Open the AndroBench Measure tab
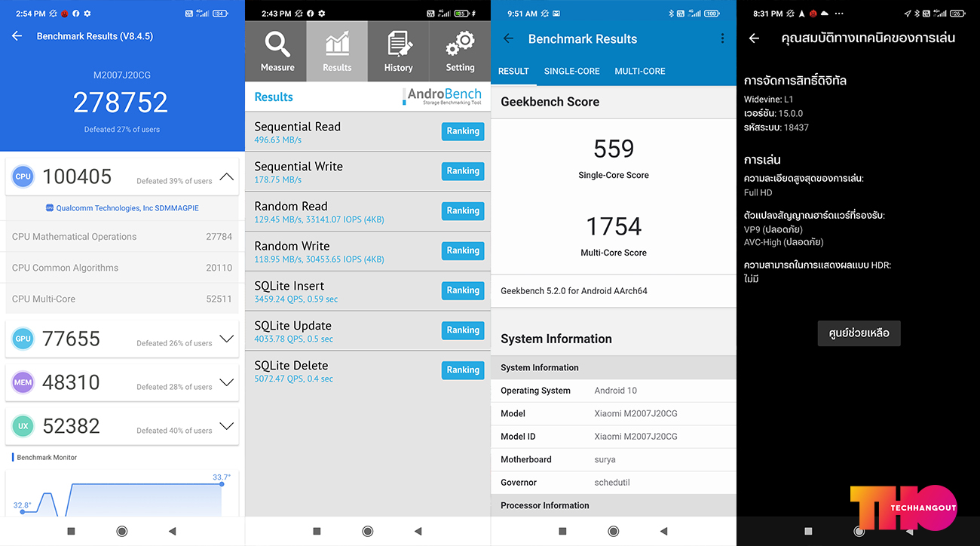Screen dimensions: 980x546 pyautogui.click(x=277, y=51)
